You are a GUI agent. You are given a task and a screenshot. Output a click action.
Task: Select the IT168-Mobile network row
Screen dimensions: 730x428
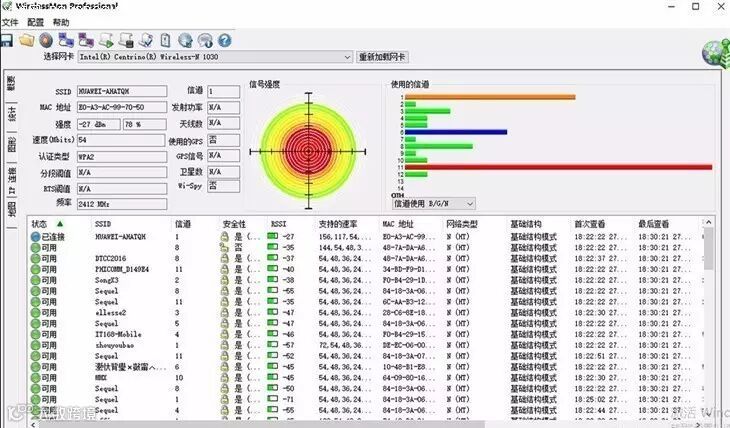[365, 334]
